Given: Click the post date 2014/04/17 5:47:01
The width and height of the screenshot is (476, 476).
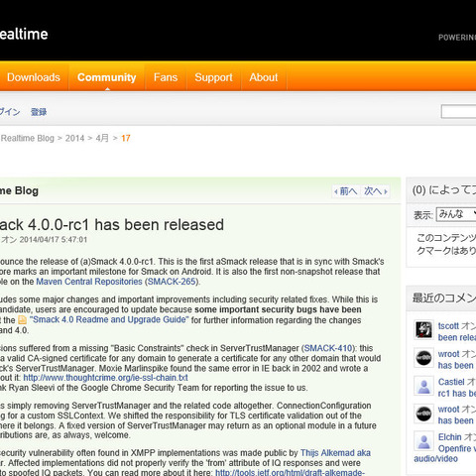Looking at the screenshot, I should (54, 240).
